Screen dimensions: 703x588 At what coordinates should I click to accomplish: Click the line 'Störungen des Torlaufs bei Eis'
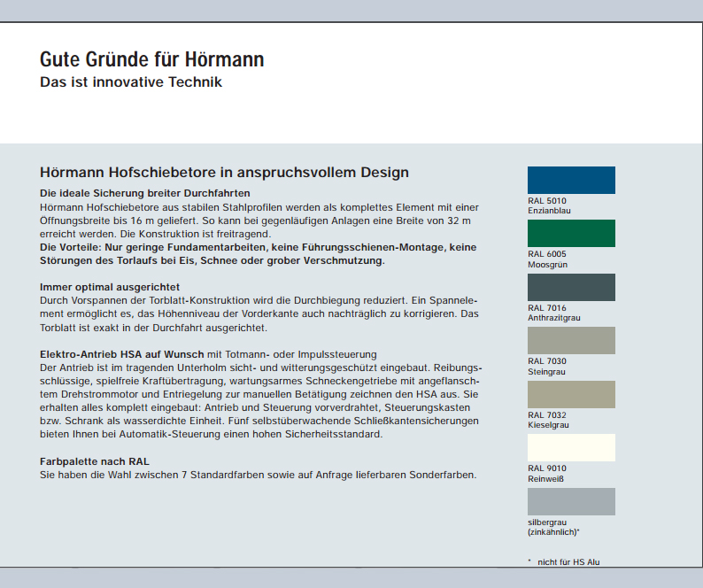click(x=212, y=260)
